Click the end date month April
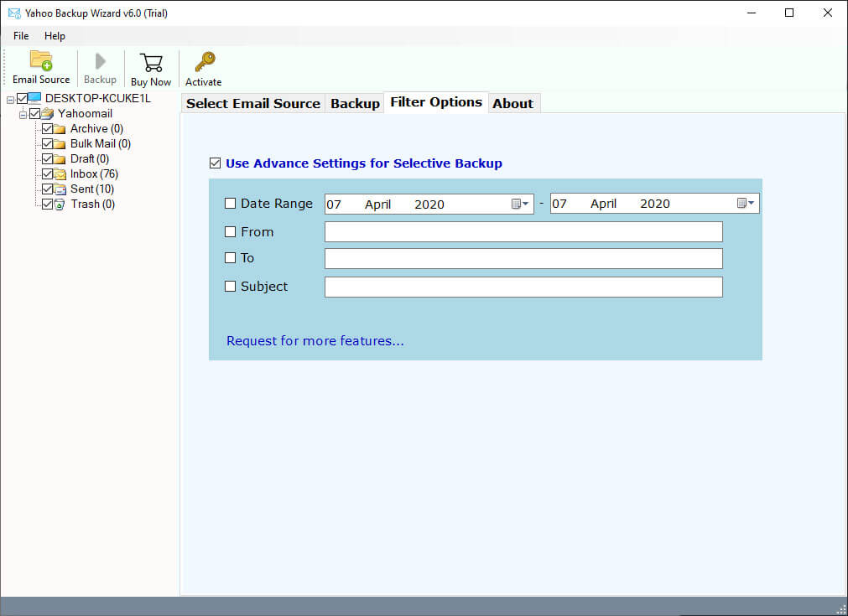This screenshot has width=848, height=616. (x=603, y=204)
